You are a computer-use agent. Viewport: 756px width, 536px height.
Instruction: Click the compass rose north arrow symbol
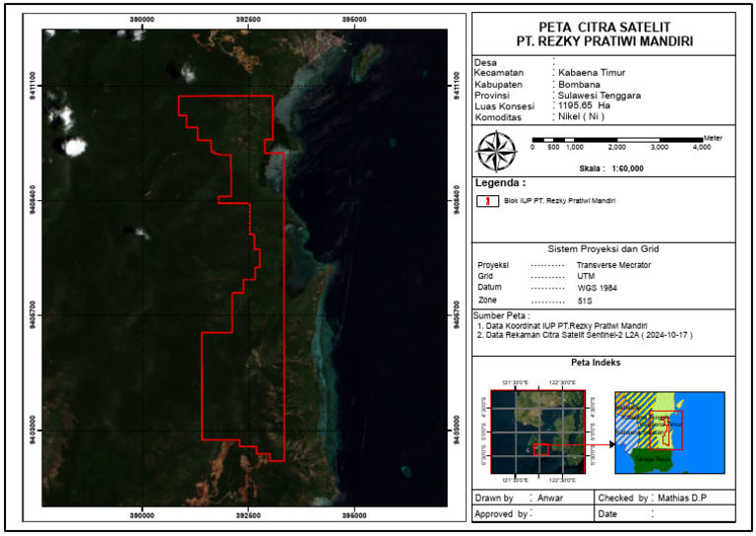(x=496, y=152)
